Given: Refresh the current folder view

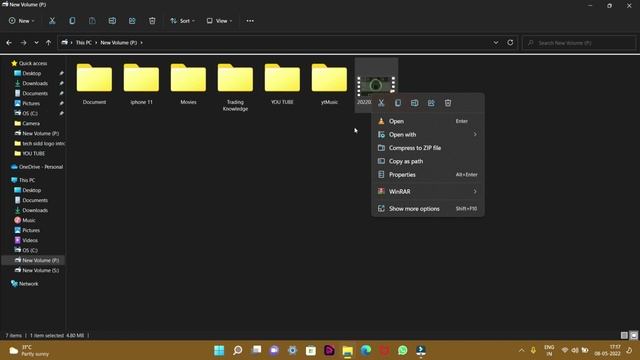Looking at the screenshot, I should [x=510, y=42].
